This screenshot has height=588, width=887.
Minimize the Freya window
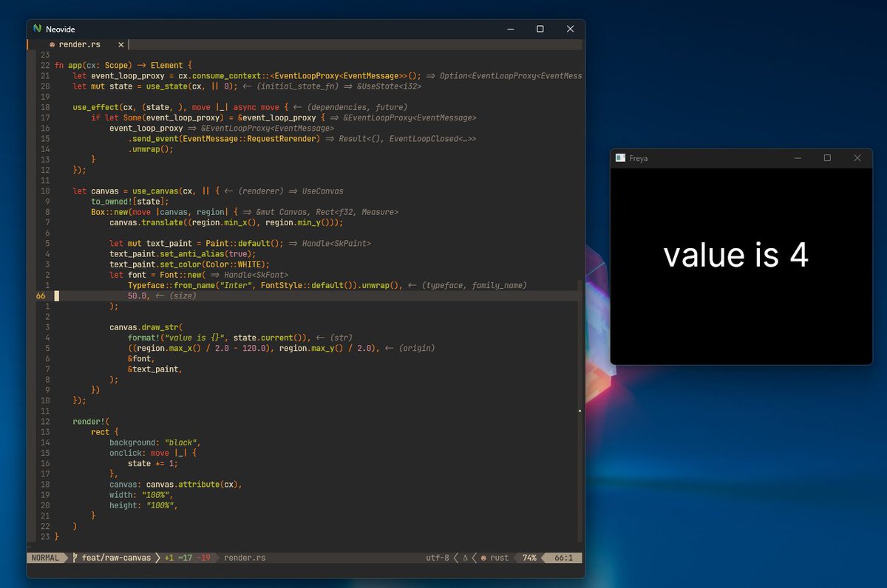pos(798,158)
